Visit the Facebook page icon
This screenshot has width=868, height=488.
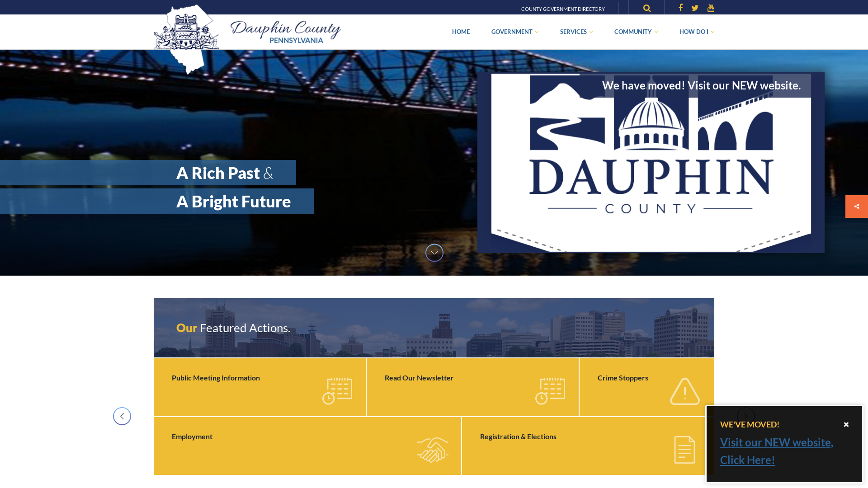[680, 8]
